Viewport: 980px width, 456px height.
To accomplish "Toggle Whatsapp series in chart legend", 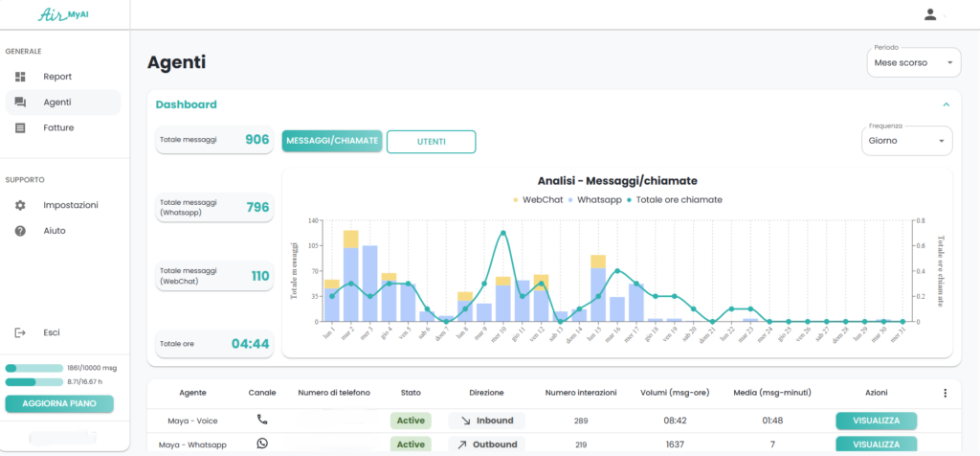I will 595,199.
